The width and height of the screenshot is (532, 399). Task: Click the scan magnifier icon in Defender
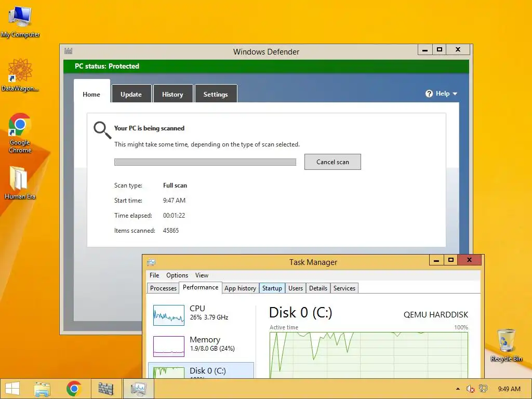pos(102,130)
